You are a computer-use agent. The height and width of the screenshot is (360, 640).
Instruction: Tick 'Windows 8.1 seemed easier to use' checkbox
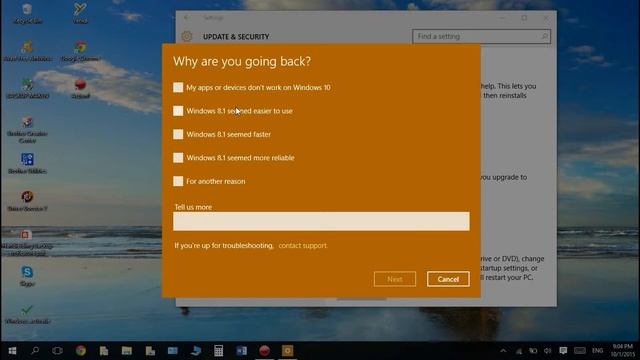click(178, 111)
